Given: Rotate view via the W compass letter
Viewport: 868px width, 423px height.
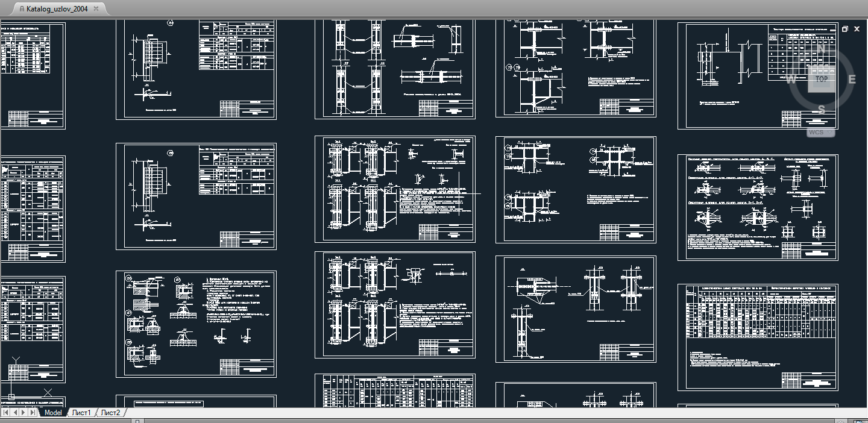Looking at the screenshot, I should [791, 79].
